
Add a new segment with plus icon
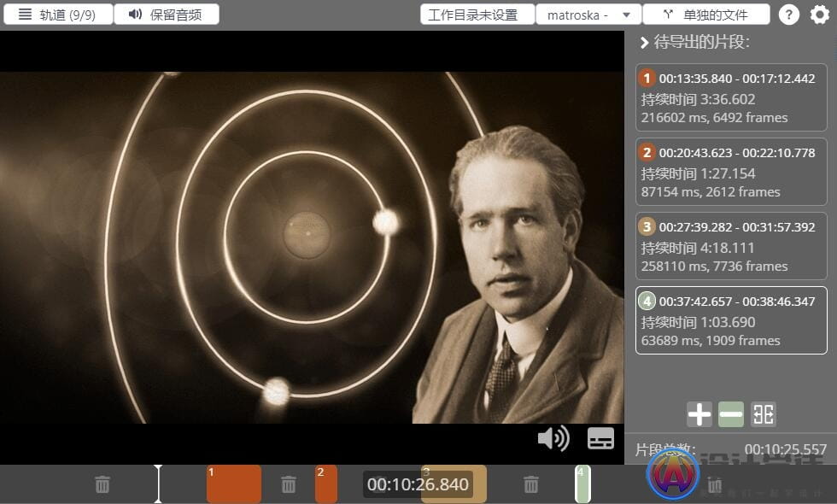click(699, 413)
